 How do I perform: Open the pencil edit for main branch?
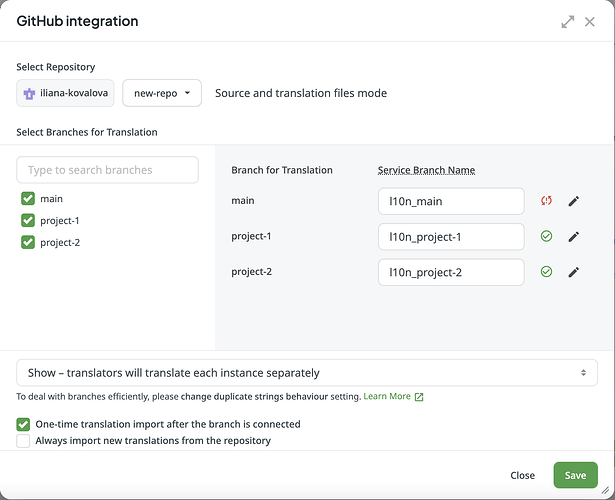point(573,201)
